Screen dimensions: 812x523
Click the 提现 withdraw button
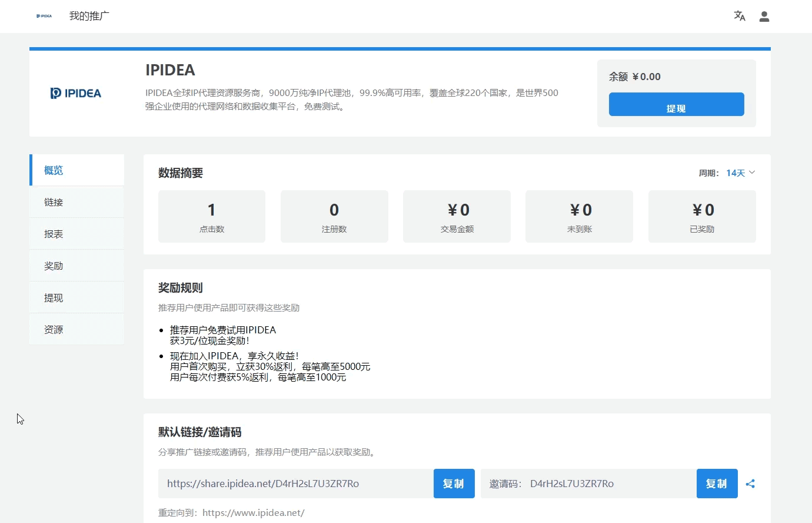click(676, 104)
